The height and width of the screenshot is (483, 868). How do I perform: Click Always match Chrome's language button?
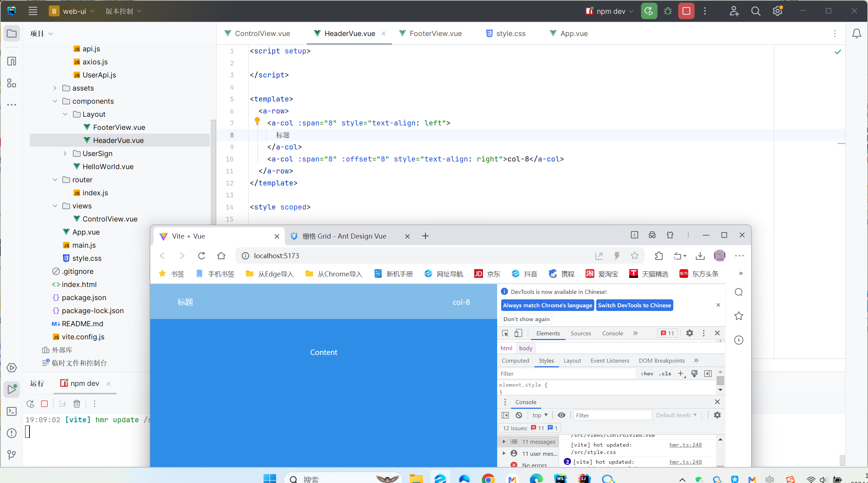coord(547,305)
